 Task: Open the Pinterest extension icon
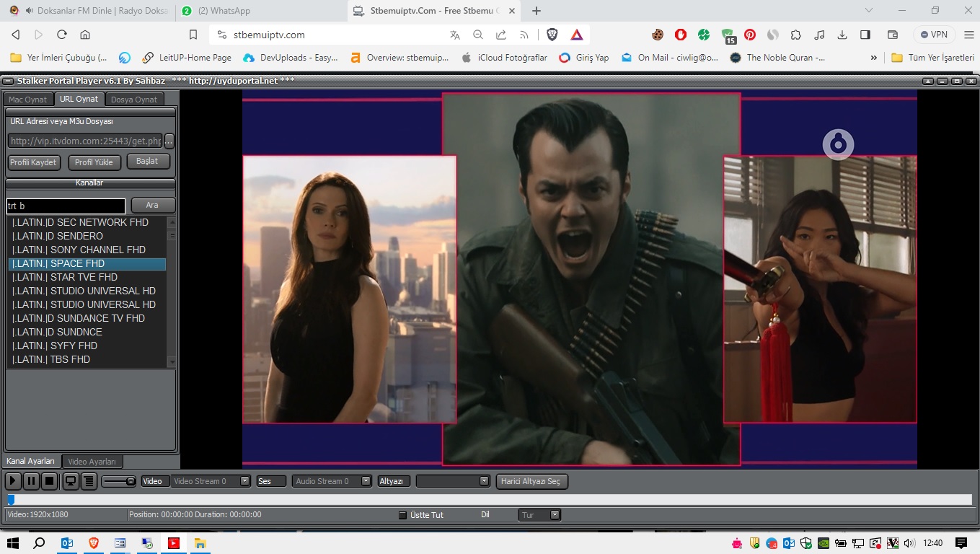pyautogui.click(x=750, y=35)
